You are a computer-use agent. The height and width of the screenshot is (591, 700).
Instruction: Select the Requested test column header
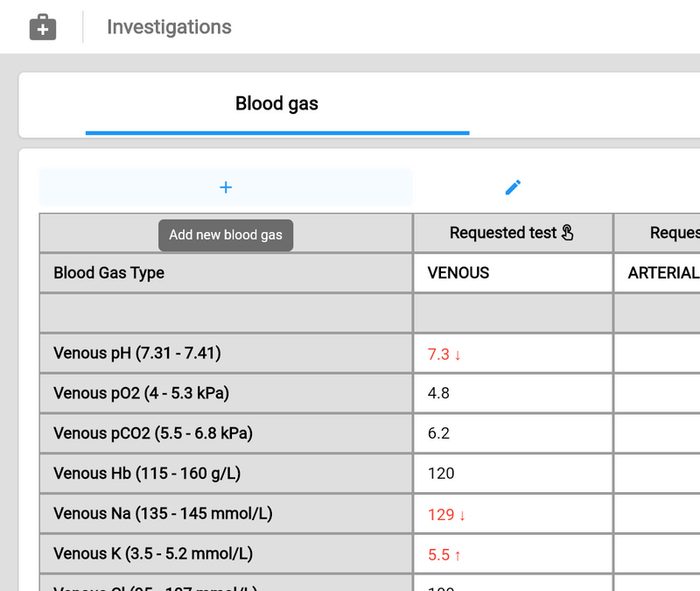(502, 233)
